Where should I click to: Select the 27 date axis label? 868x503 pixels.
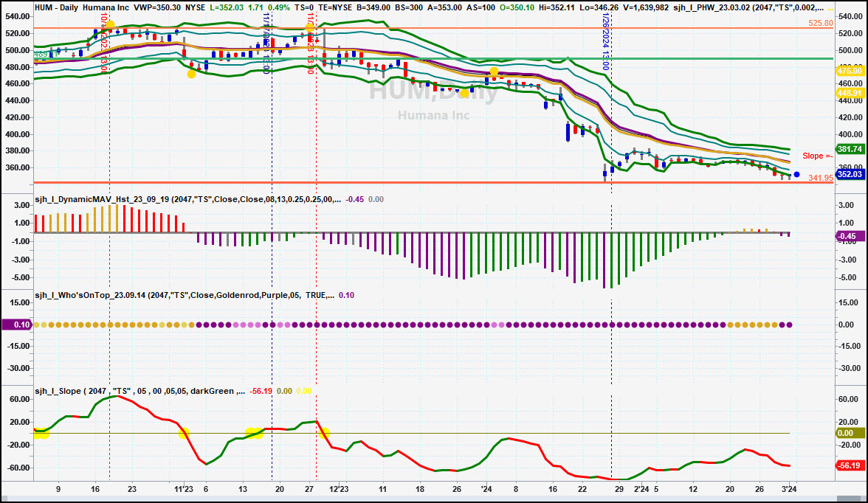point(309,489)
